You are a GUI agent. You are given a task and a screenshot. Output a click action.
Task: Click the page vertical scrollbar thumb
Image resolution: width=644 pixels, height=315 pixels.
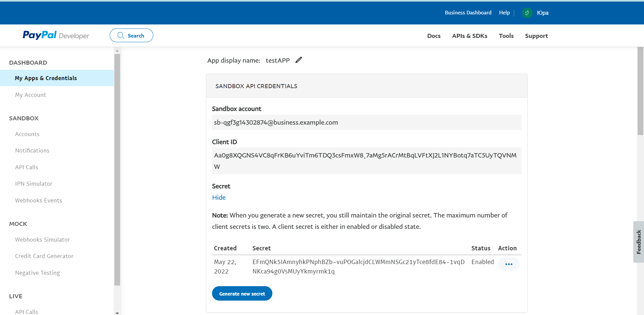point(640,91)
